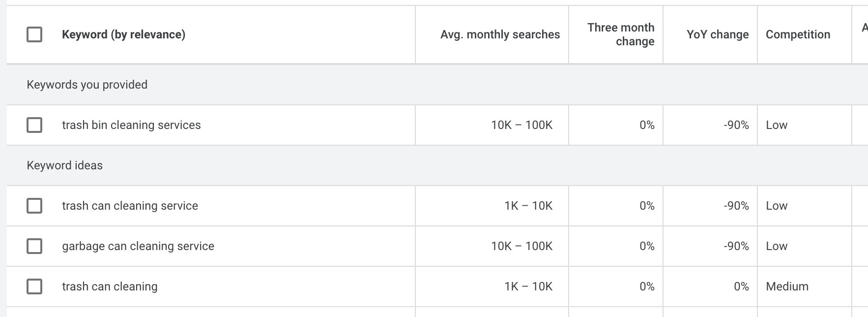
Task: Click the Three month change column header
Action: [x=620, y=34]
